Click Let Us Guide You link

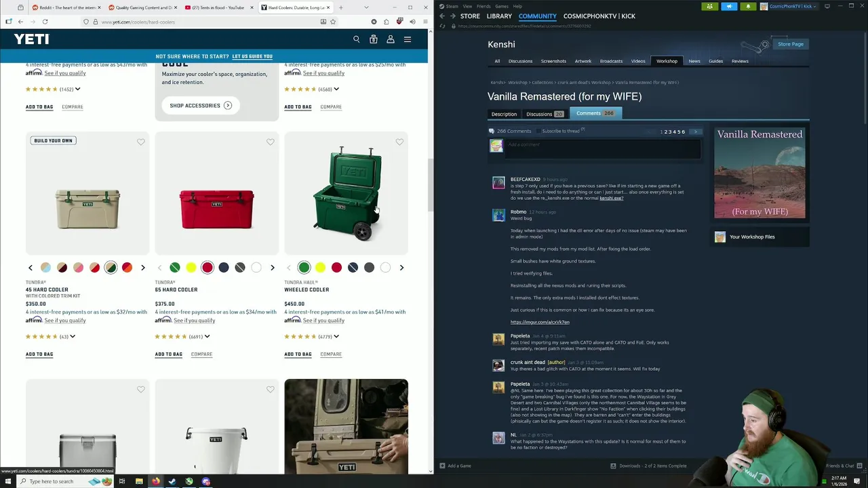pyautogui.click(x=252, y=56)
